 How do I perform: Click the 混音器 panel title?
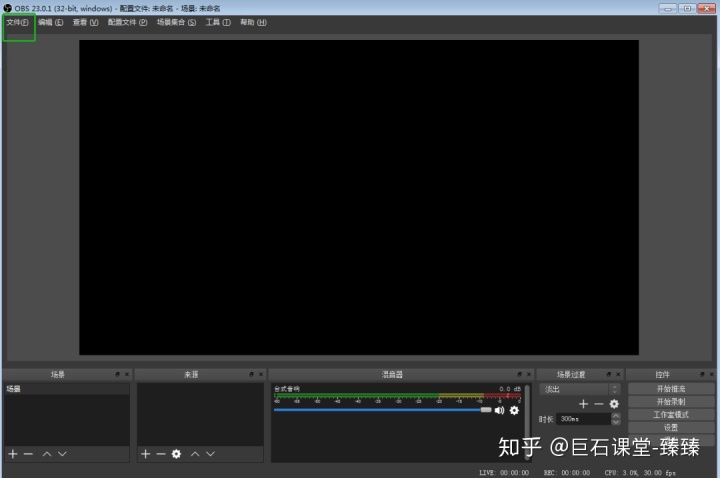pyautogui.click(x=392, y=374)
